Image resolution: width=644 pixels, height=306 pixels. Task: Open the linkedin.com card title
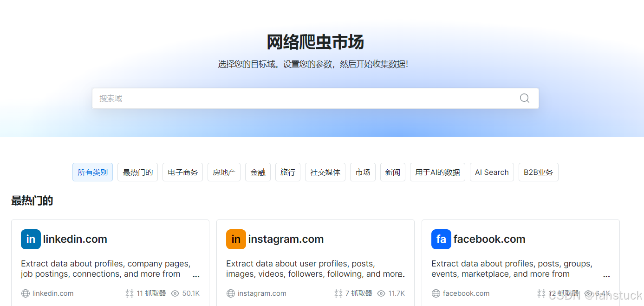click(75, 239)
